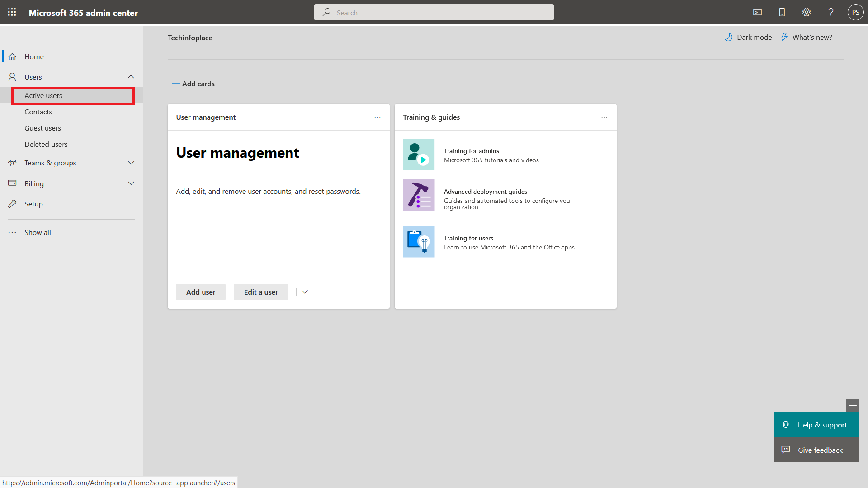Click the PS profile avatar

[x=856, y=12]
